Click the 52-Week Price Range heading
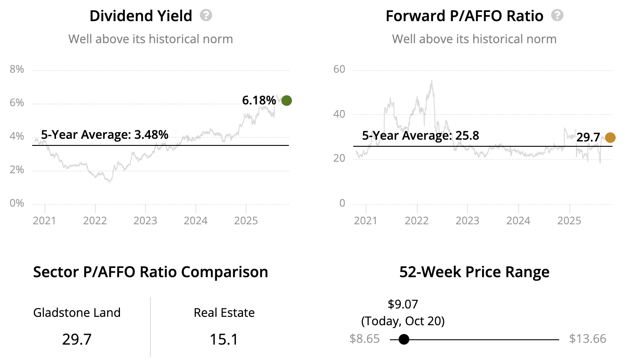 point(474,272)
